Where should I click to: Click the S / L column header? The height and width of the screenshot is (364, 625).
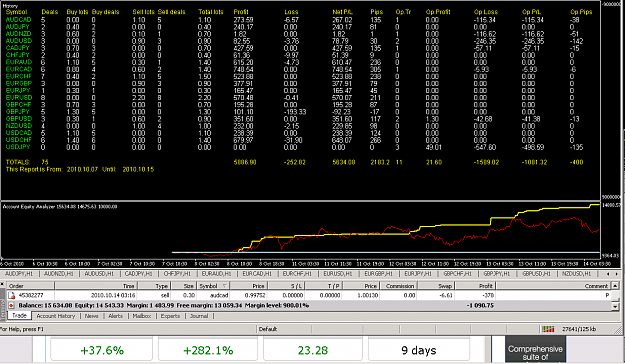(287, 286)
